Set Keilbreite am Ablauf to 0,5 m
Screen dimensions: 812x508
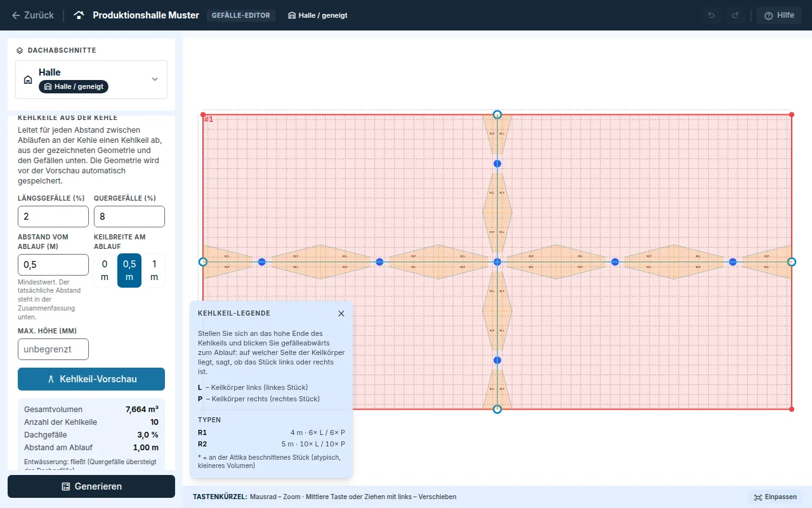(x=129, y=271)
